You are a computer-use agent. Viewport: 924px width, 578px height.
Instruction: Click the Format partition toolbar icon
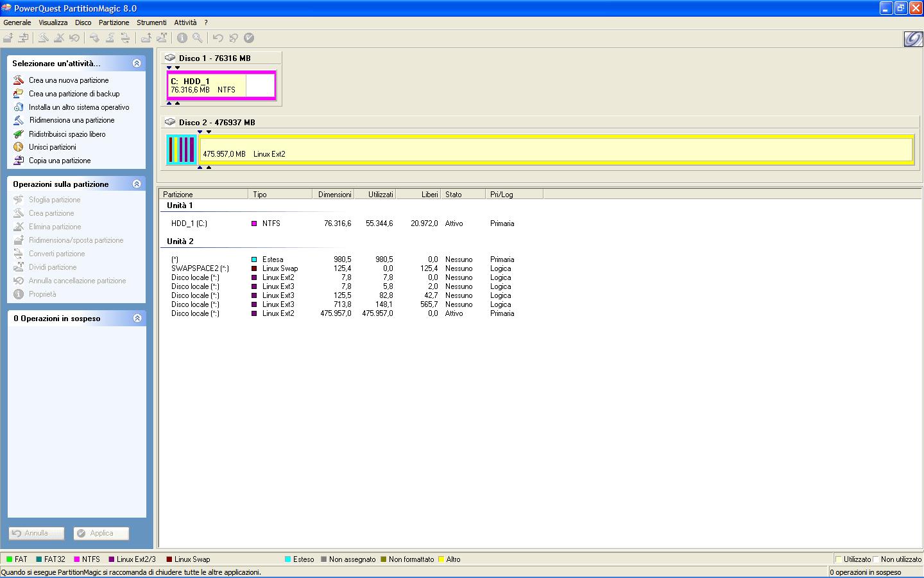pyautogui.click(x=110, y=38)
